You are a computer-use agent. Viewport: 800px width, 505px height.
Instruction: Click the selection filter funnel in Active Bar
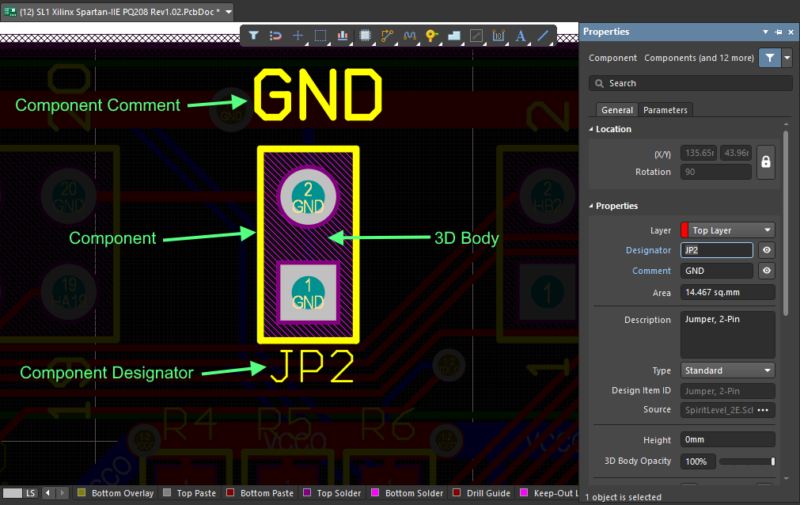(x=254, y=36)
